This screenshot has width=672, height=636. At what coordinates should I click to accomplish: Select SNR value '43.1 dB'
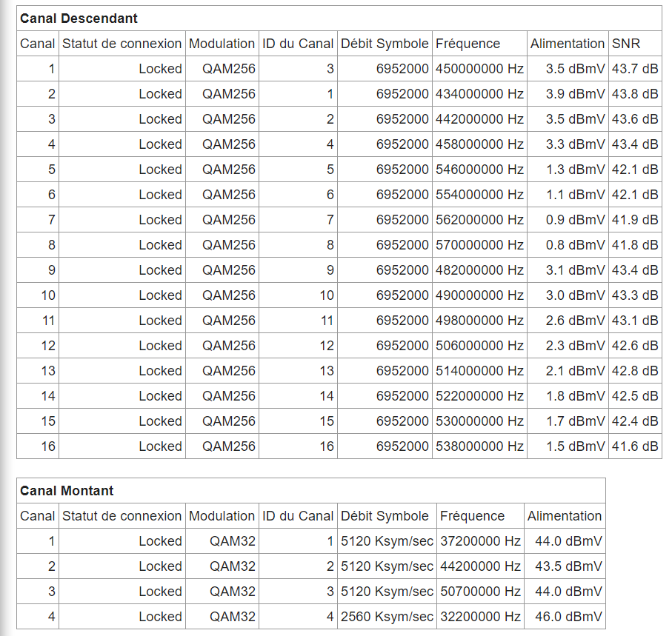635,321
